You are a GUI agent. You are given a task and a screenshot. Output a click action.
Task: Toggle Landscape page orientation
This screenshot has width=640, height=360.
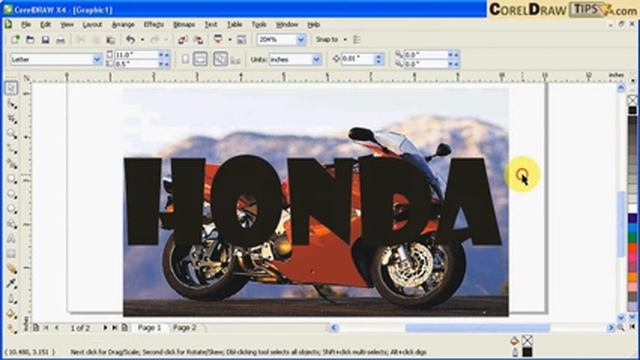(x=200, y=59)
